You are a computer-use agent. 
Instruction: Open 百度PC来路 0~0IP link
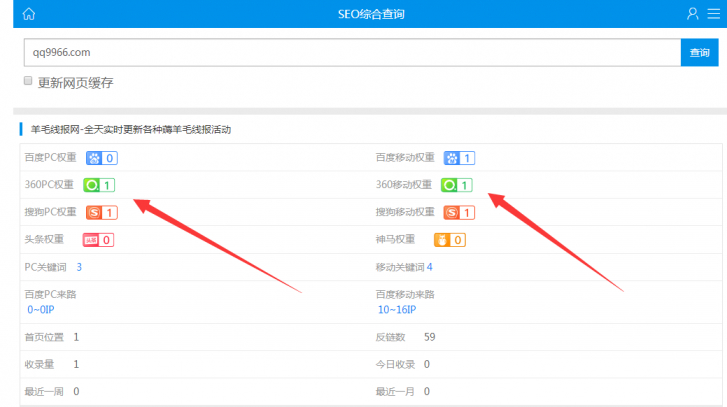point(41,310)
